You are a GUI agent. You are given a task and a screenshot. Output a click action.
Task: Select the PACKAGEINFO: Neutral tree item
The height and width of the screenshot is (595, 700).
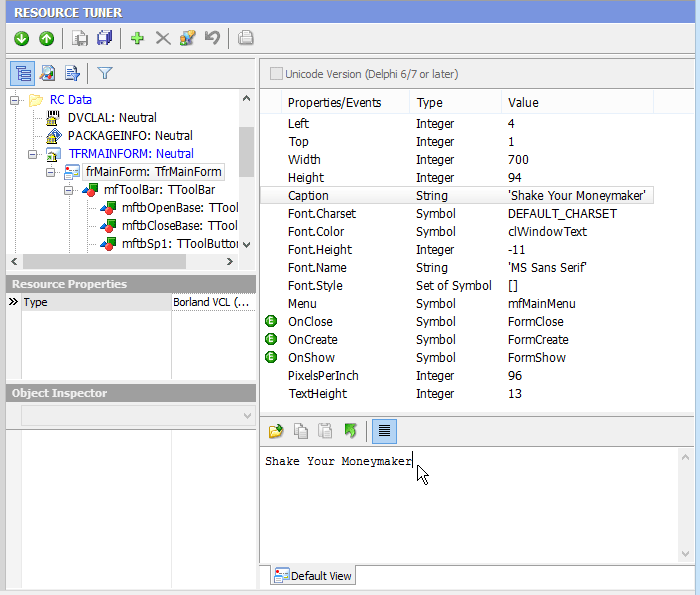click(130, 136)
